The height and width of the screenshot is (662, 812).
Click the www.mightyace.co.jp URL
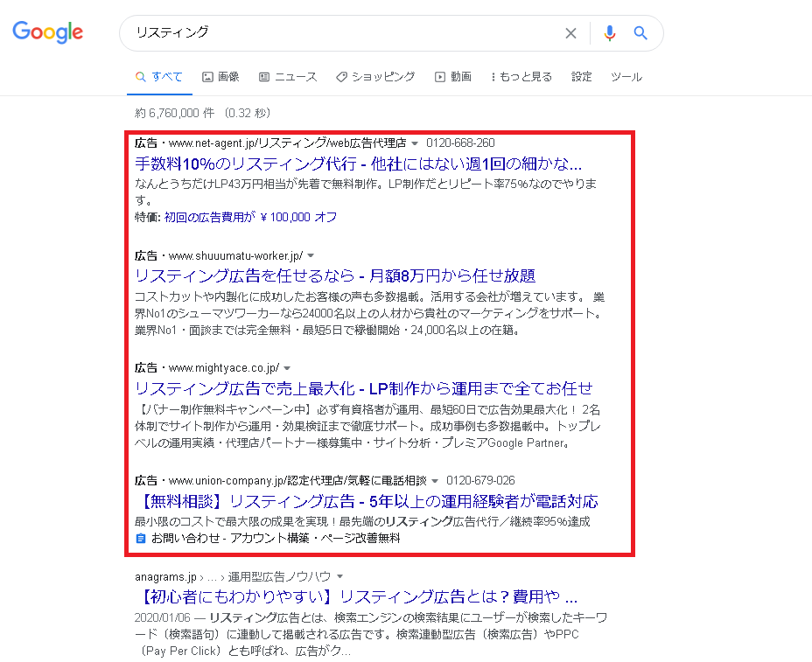[x=224, y=368]
